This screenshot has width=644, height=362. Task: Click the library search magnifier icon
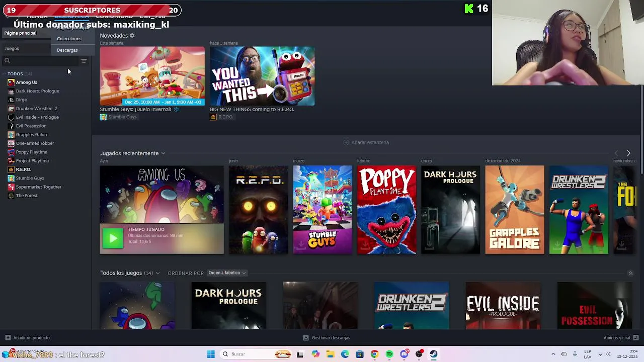pos(7,61)
